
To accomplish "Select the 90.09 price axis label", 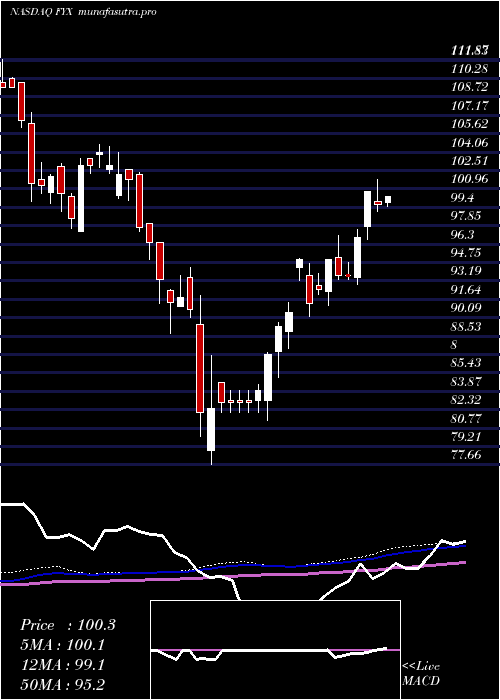I will [467, 308].
